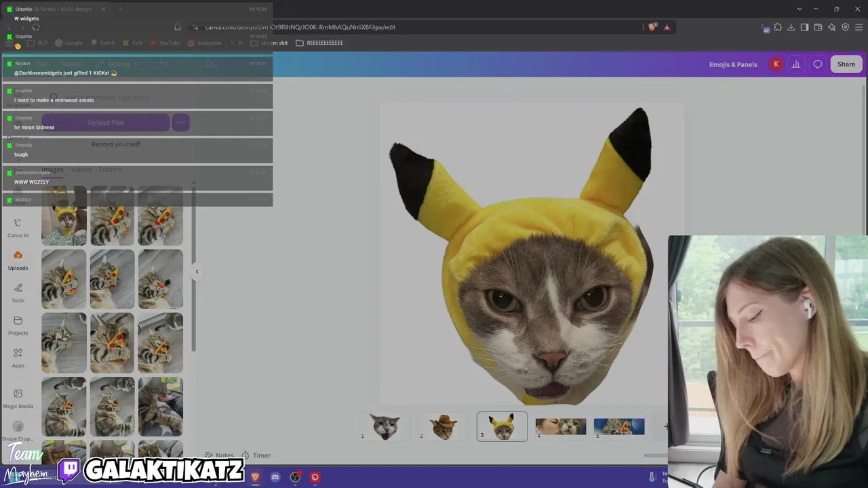This screenshot has height=488, width=868.
Task: Open the Notes icon below the canvas
Action: point(210,455)
